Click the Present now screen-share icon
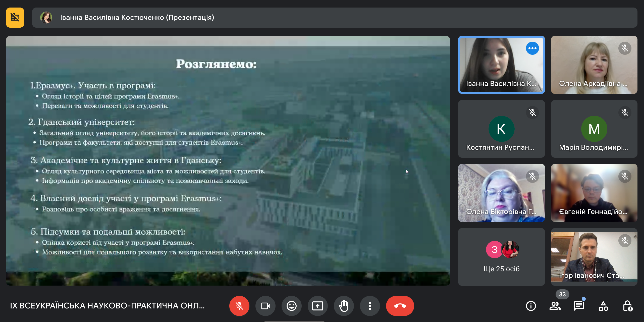Image resolution: width=644 pixels, height=322 pixels. [x=317, y=306]
